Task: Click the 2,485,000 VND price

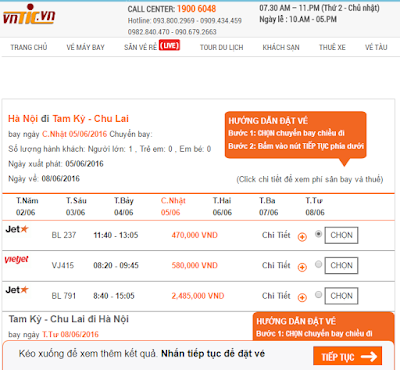Action: [198, 296]
